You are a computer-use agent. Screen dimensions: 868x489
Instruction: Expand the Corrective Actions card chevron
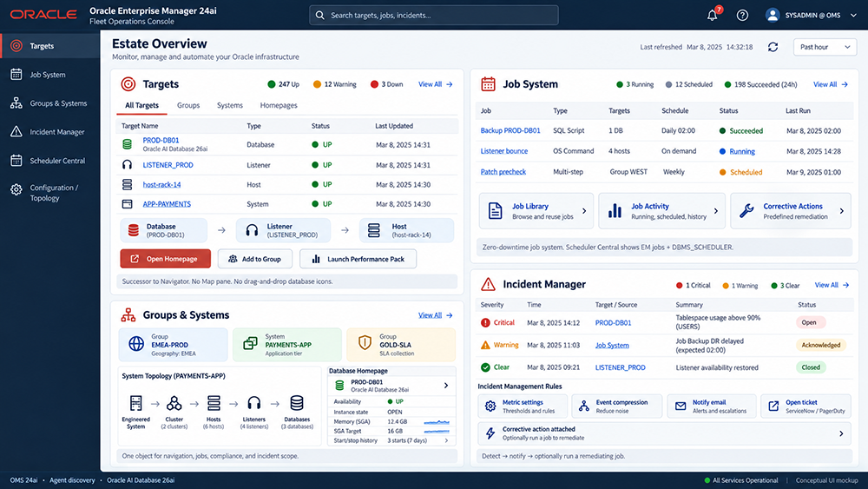pyautogui.click(x=841, y=211)
